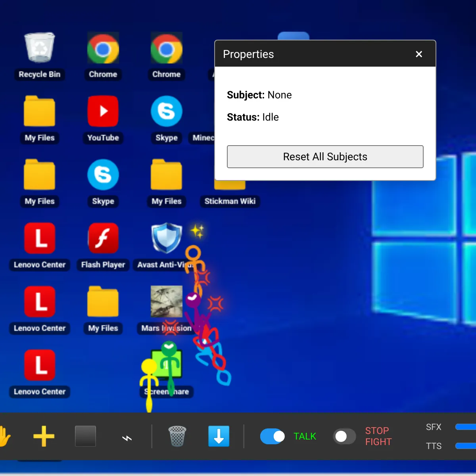The image size is (476, 476).
Task: Click the 'Status: Idle' text
Action: 253,117
